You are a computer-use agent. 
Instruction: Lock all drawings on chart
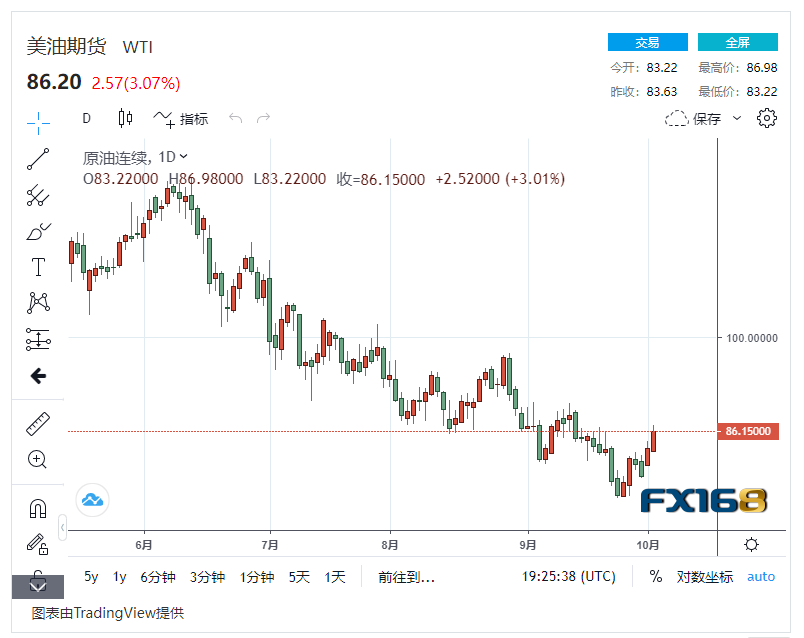pos(37,545)
